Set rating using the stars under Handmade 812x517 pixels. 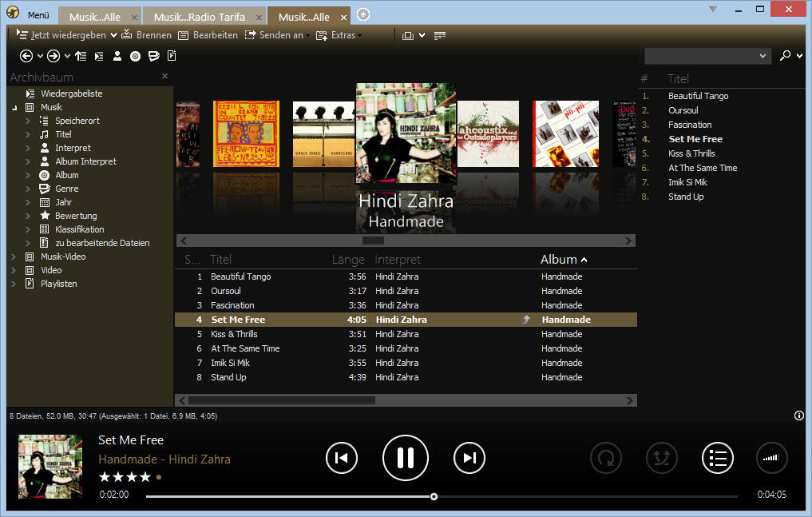click(130, 476)
